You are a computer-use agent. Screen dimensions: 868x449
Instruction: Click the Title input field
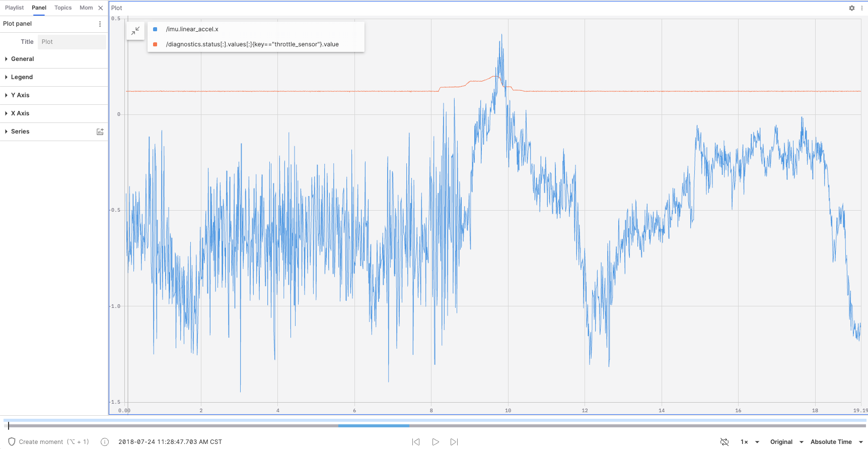point(72,42)
